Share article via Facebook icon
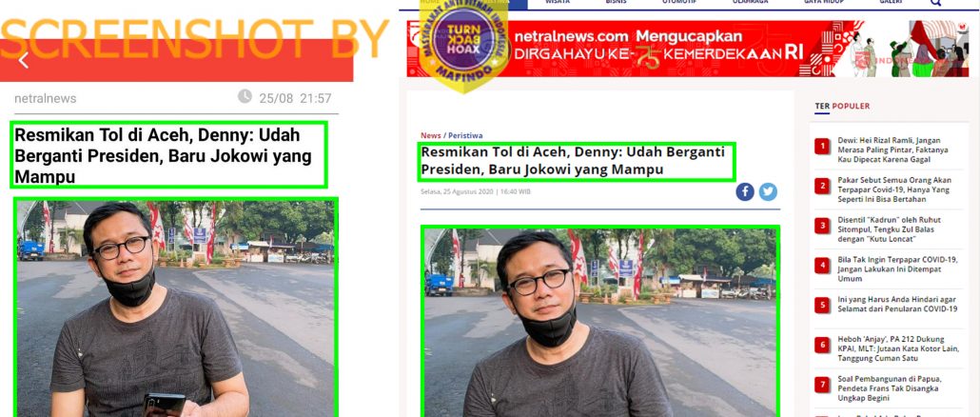This screenshot has height=417, width=980. click(x=744, y=192)
